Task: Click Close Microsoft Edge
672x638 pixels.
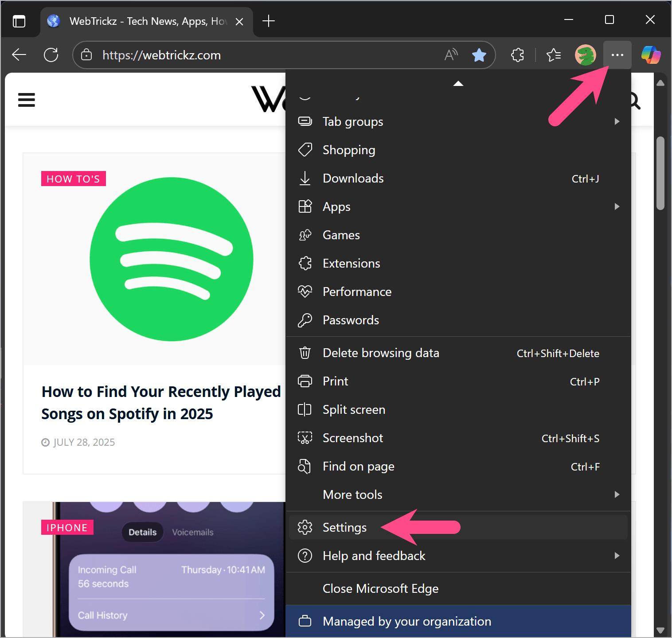Action: pos(380,588)
